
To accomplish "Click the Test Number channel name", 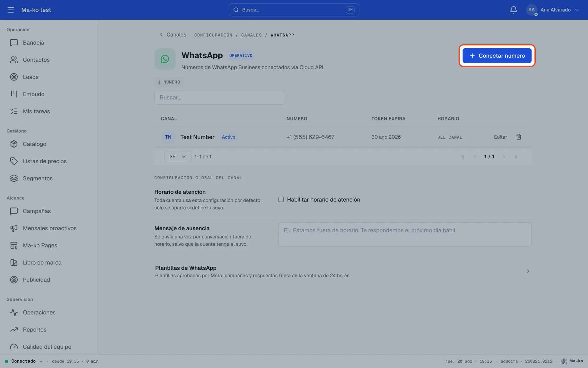I will coord(197,137).
